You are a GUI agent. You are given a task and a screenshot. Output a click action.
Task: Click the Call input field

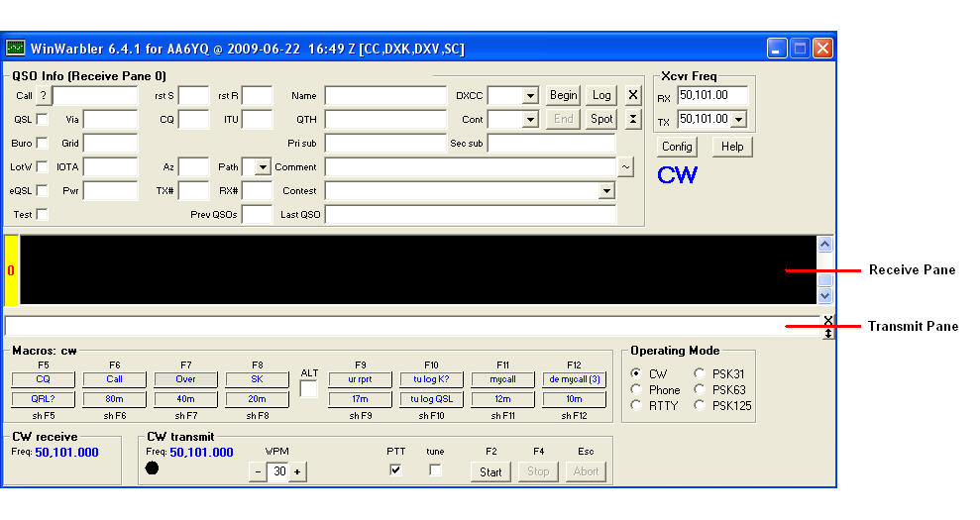(95, 96)
